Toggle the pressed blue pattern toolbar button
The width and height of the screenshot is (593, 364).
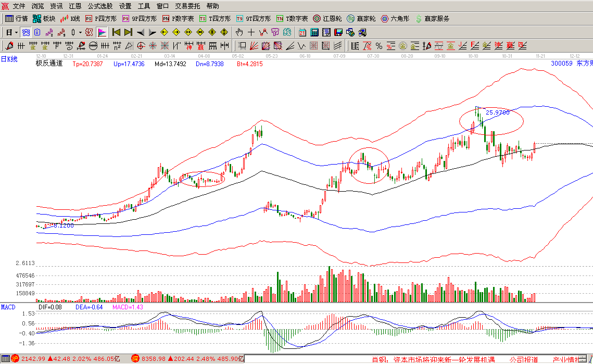coord(25,32)
